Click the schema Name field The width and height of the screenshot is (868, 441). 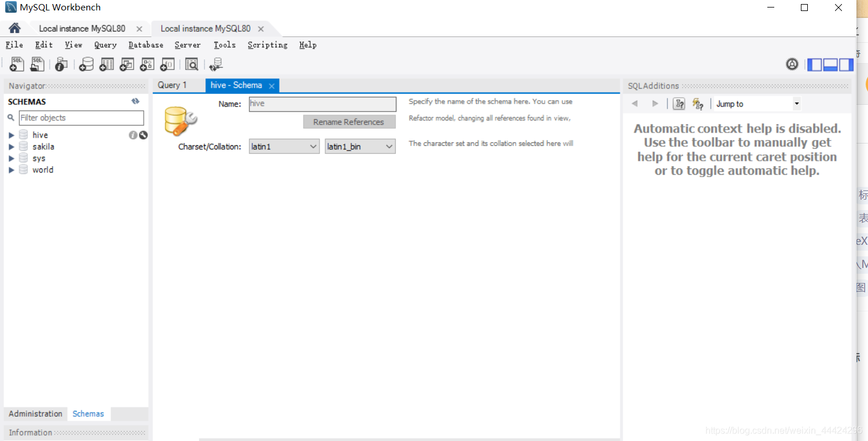323,104
